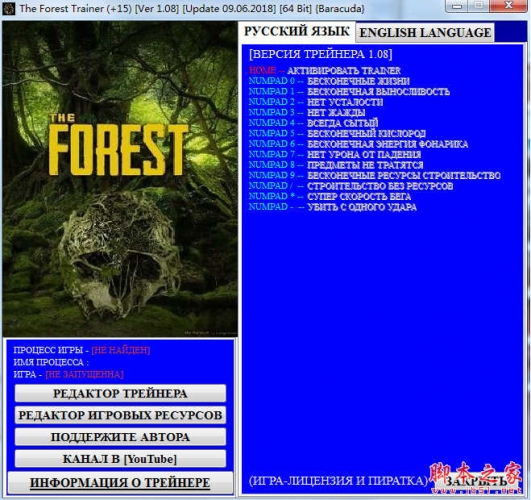Image resolution: width=531 pixels, height=500 pixels.
Task: Click NUMPAD 2 НЕТ УСТАЛОСТИ line
Action: coord(316,102)
